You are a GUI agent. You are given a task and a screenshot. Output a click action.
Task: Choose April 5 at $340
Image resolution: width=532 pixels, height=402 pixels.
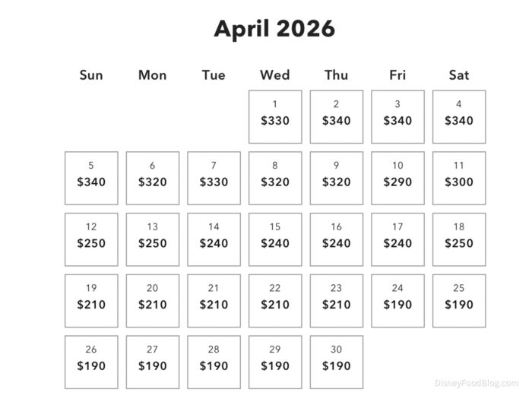(91, 178)
